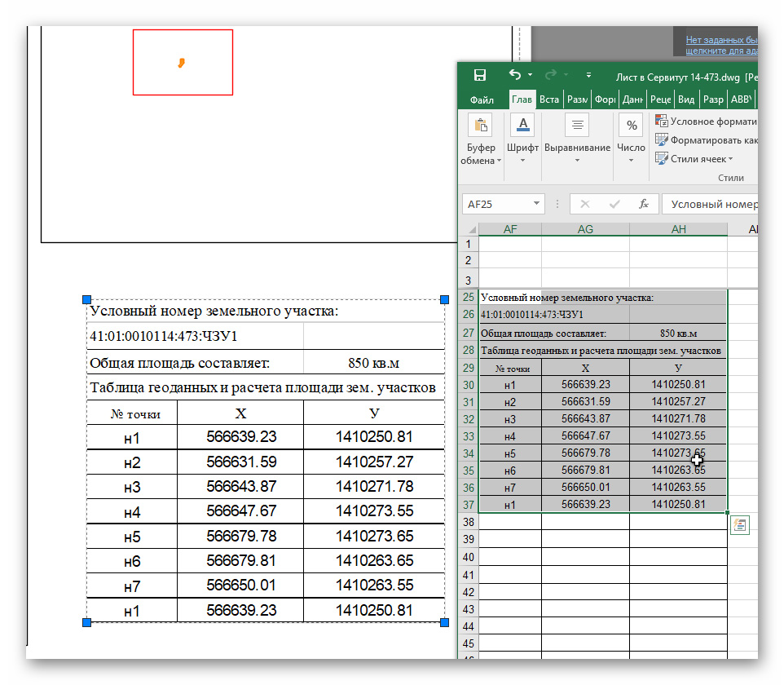Click the Save icon in Excel

[480, 75]
